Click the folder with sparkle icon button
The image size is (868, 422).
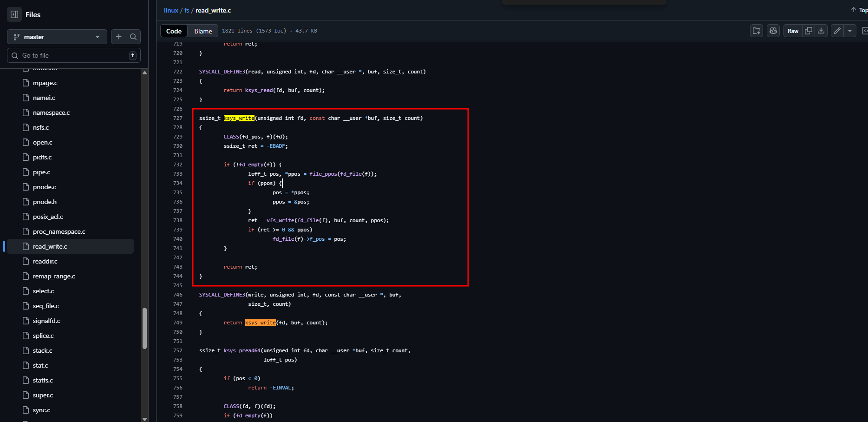[757, 31]
